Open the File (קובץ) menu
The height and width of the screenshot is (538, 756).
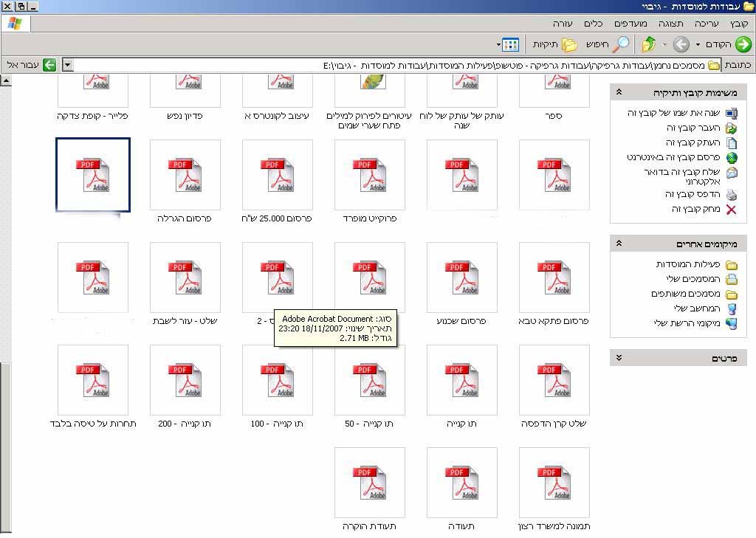(738, 24)
